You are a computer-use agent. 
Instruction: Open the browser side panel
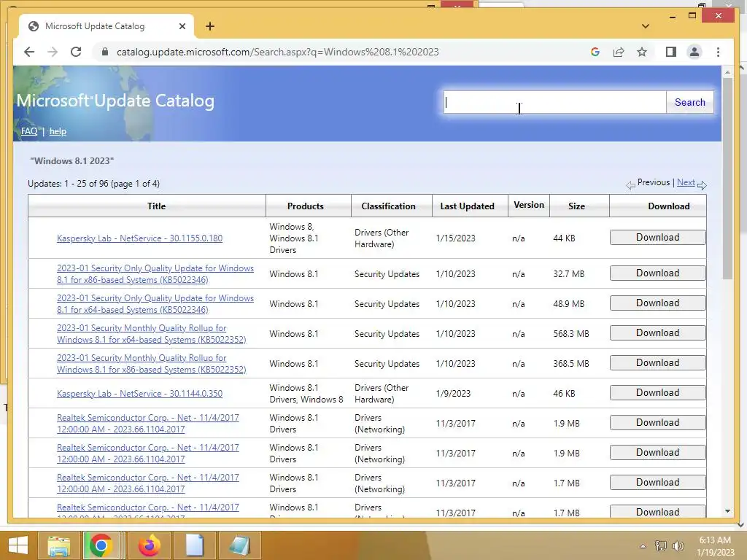click(x=671, y=52)
